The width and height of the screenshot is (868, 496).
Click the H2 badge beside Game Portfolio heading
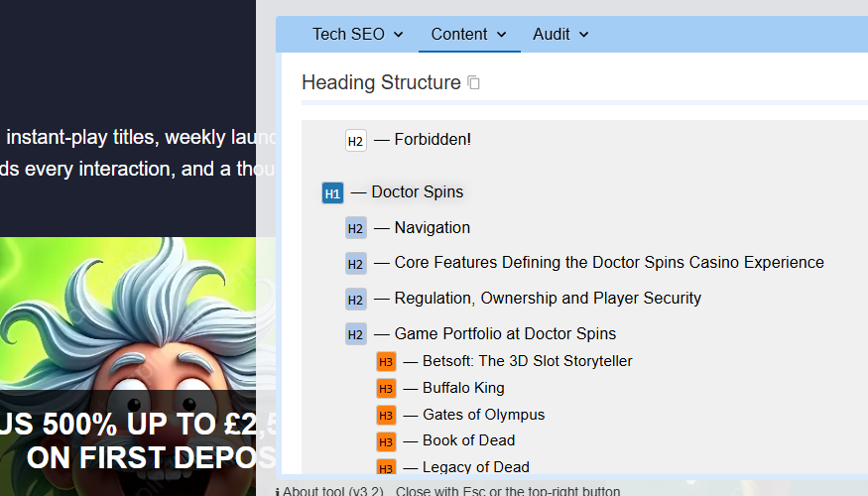pyautogui.click(x=356, y=334)
